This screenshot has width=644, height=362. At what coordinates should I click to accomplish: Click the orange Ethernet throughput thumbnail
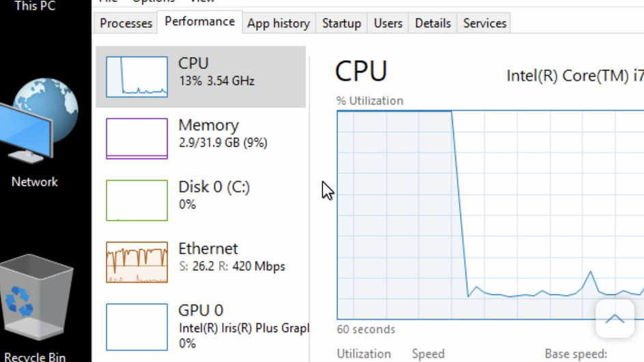pos(137,262)
